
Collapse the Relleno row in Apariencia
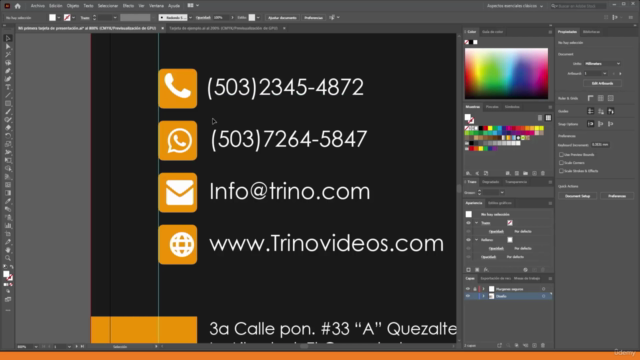pyautogui.click(x=476, y=240)
